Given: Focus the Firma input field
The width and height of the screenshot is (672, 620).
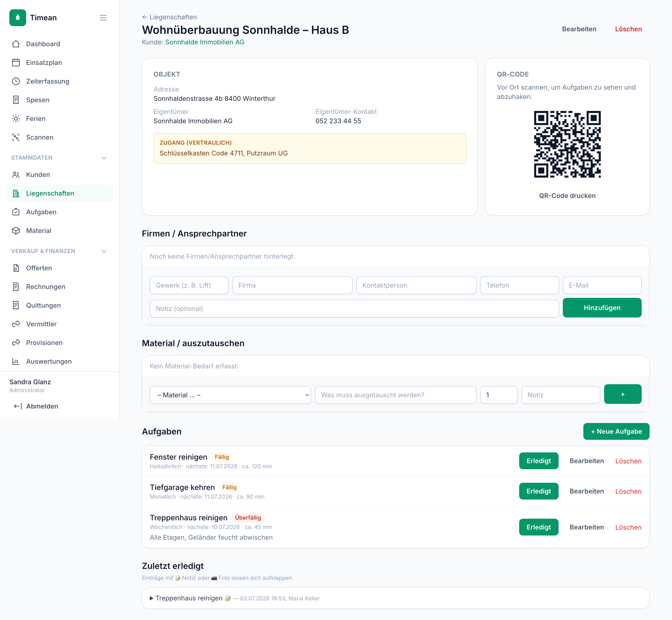Looking at the screenshot, I should [292, 285].
